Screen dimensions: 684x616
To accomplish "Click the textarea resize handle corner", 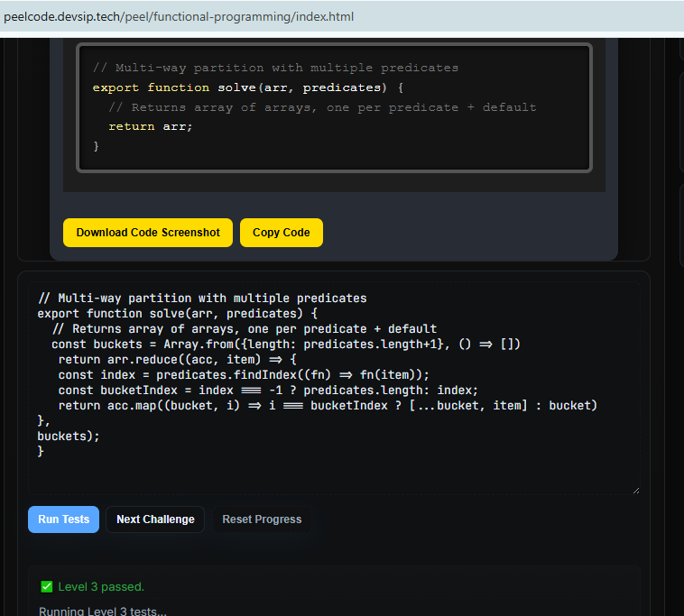I will pos(636,491).
